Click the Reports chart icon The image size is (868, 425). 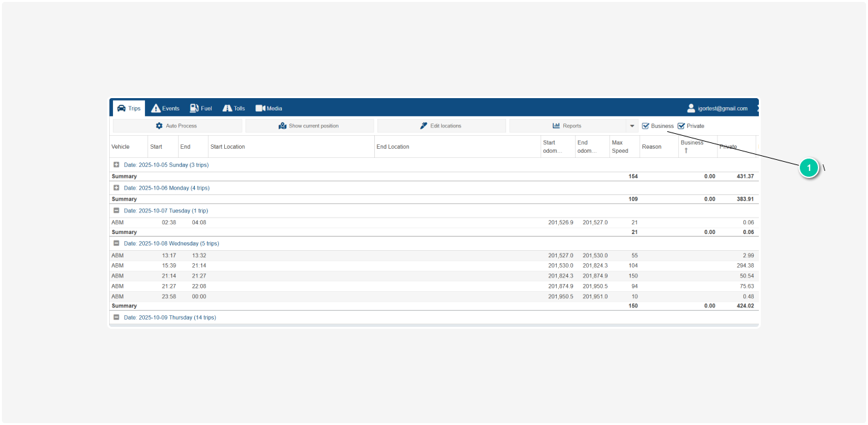point(556,126)
